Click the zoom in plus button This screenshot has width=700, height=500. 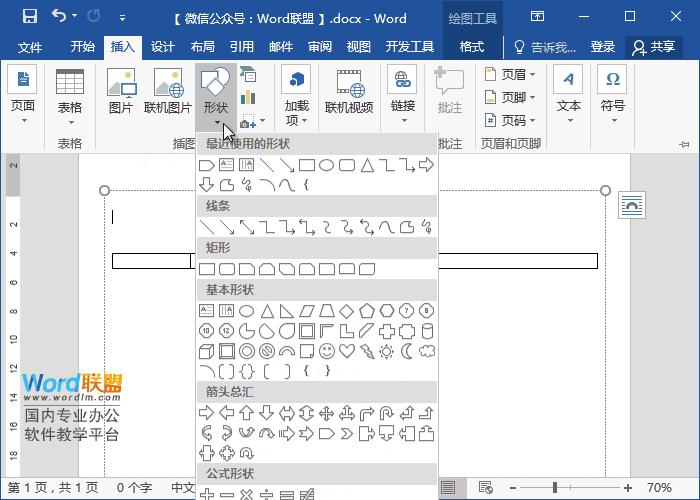tap(628, 488)
